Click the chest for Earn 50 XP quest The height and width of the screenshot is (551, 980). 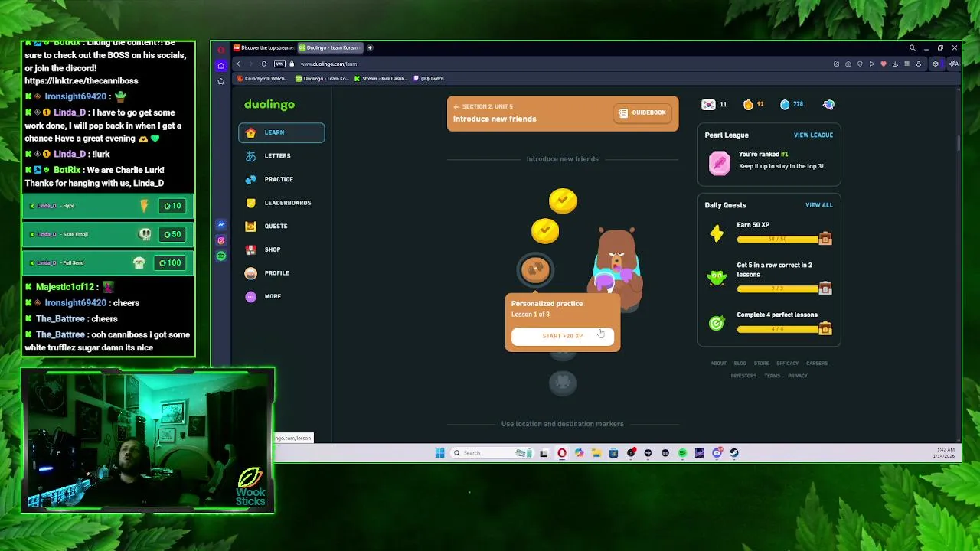tap(825, 239)
